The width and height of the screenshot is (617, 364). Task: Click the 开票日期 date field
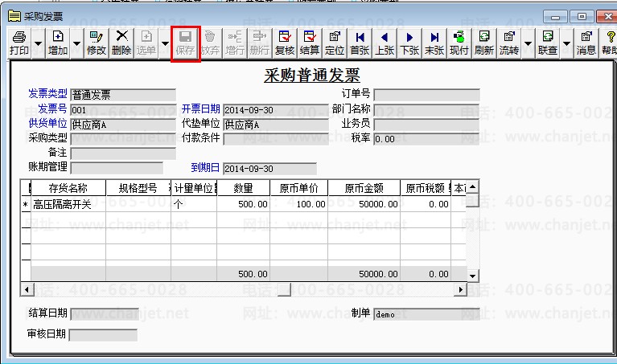pos(275,109)
